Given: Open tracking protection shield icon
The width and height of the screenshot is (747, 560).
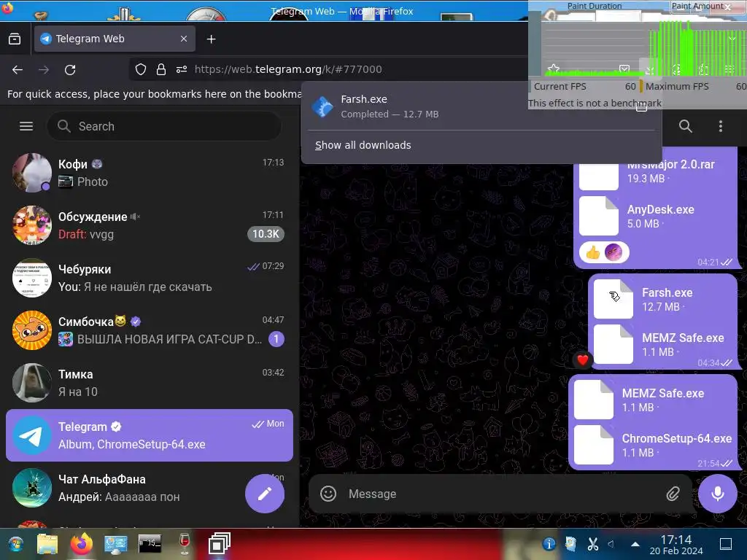Looking at the screenshot, I should pyautogui.click(x=141, y=69).
